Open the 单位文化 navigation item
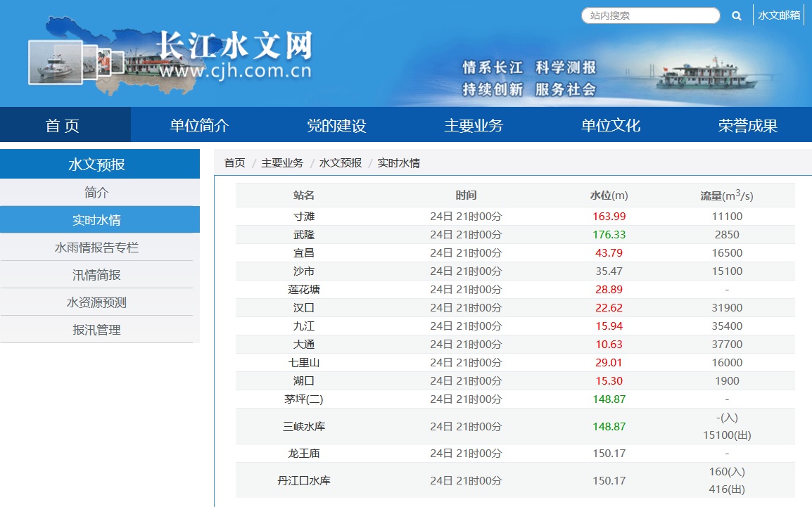Screen dimensions: 812x507 click(x=611, y=125)
